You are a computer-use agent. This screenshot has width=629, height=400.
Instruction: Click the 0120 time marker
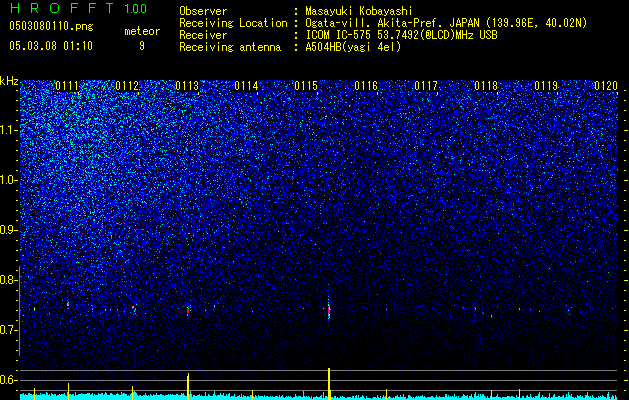(606, 86)
